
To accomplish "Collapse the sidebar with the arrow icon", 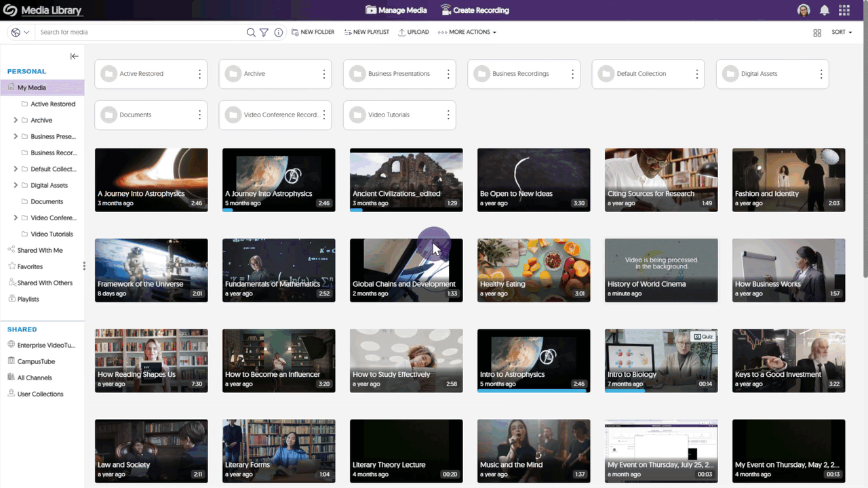I will point(74,56).
